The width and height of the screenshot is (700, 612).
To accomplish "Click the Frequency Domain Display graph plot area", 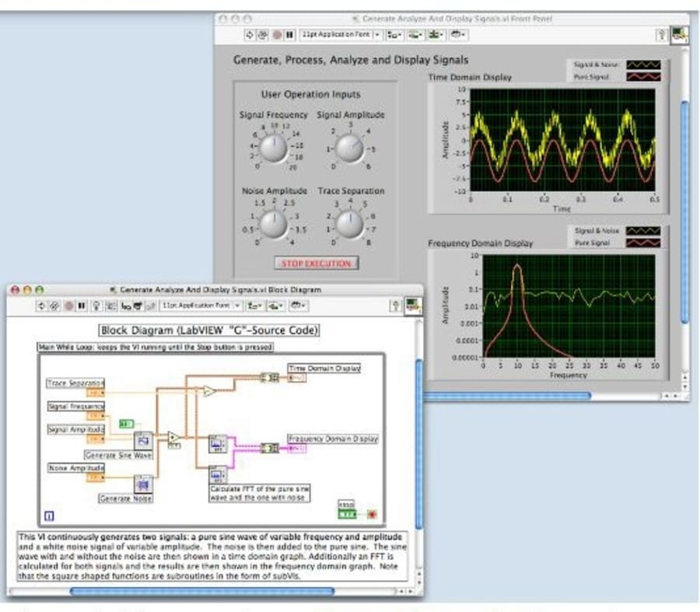I will pos(569,306).
